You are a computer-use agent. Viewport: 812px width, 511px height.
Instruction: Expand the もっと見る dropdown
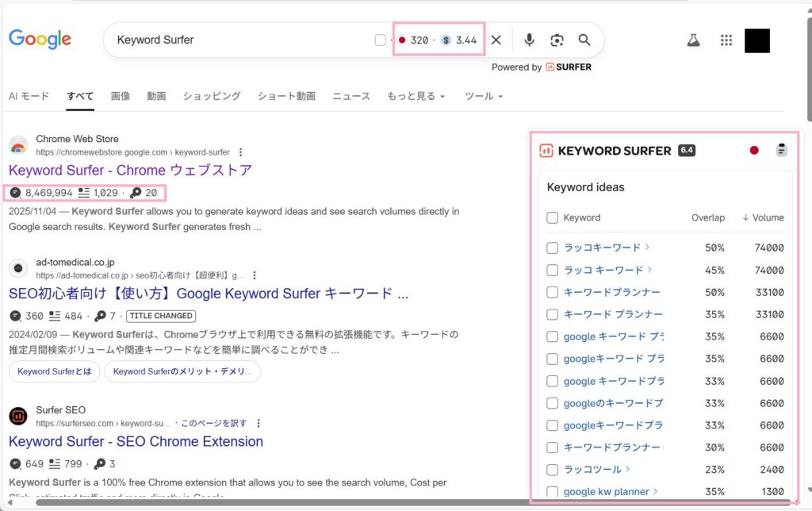click(x=416, y=96)
